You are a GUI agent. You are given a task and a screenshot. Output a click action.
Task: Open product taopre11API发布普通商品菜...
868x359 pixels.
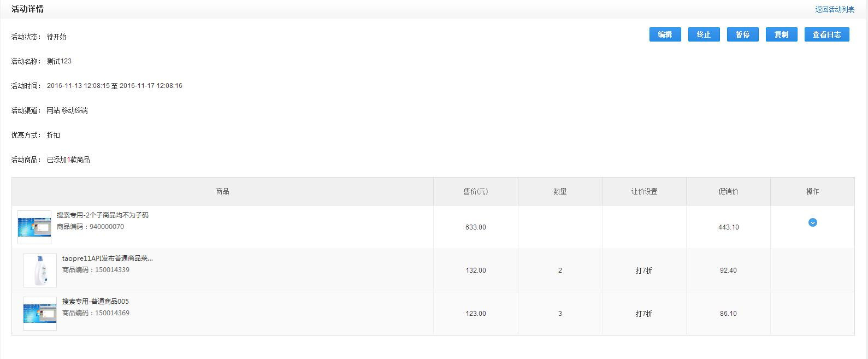[x=108, y=258]
